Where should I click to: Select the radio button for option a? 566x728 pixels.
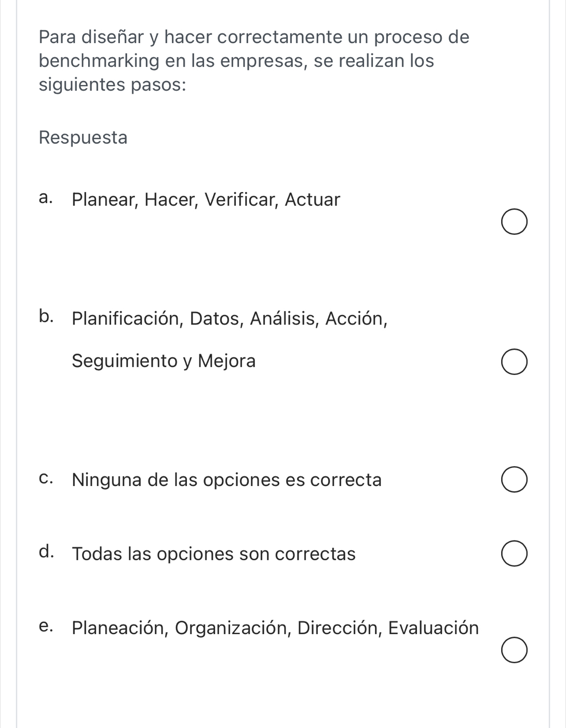tap(515, 223)
